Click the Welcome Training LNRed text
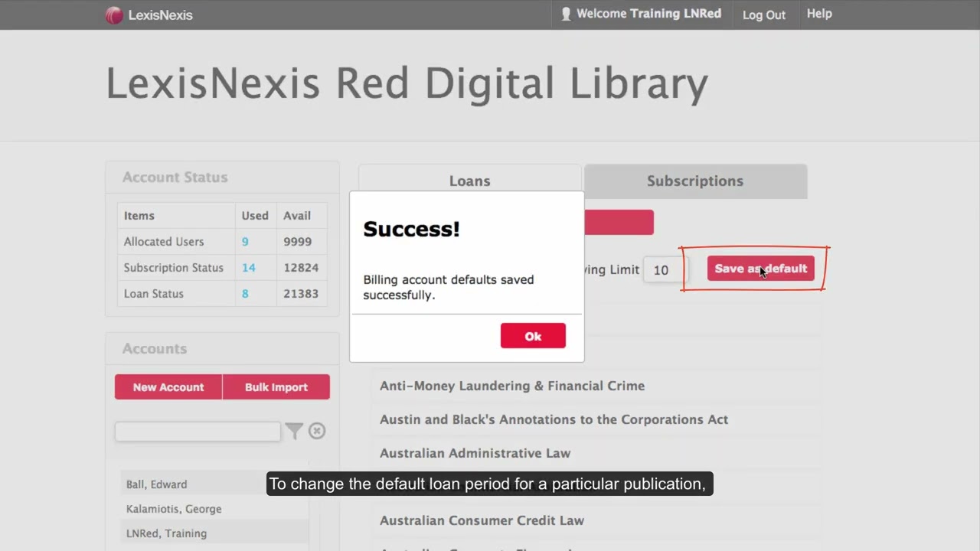 coord(648,14)
